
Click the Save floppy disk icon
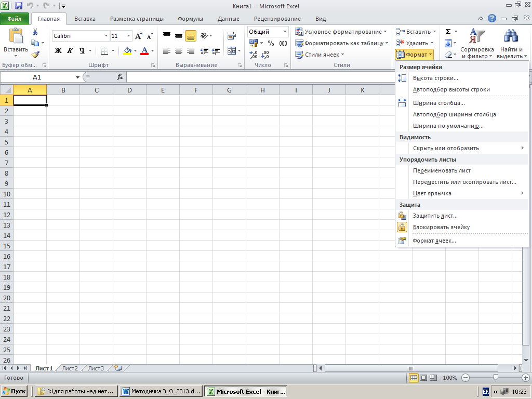tap(19, 6)
